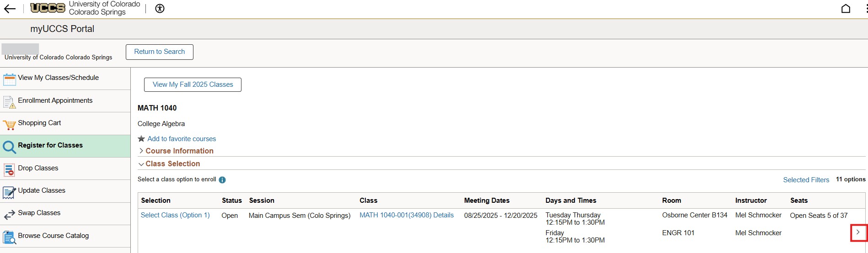Open the Selected Filters link
Viewport: 868px width, 253px height.
(x=806, y=180)
